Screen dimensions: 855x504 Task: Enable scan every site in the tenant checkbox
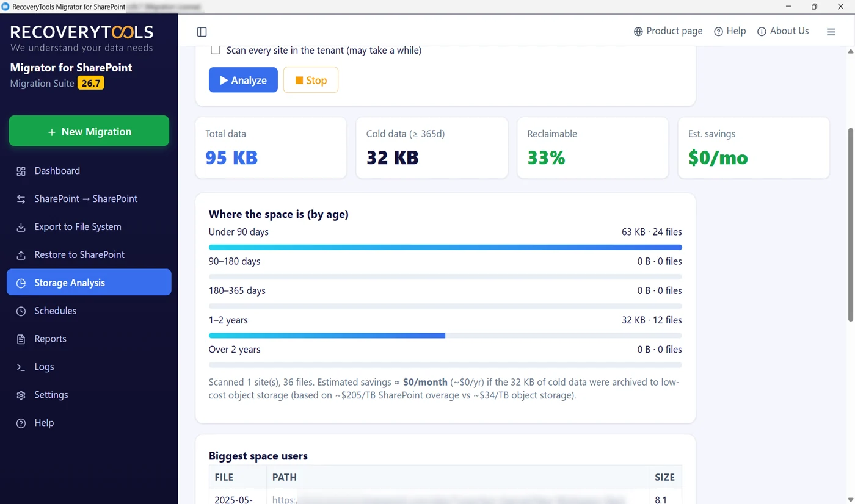coord(216,50)
